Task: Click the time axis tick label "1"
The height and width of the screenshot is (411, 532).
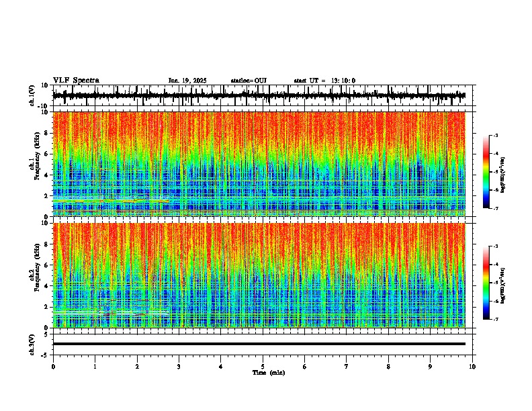Action: click(95, 367)
